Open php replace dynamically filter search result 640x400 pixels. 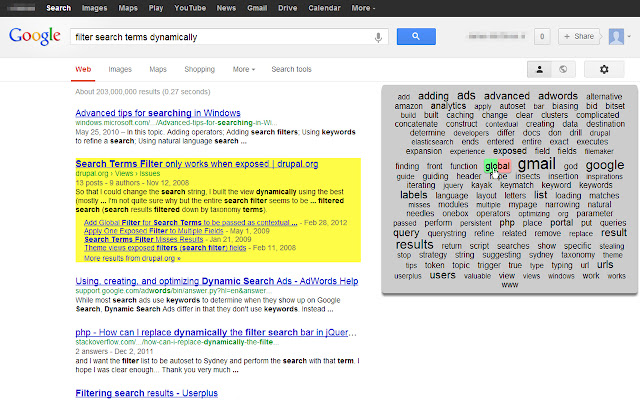click(216, 332)
